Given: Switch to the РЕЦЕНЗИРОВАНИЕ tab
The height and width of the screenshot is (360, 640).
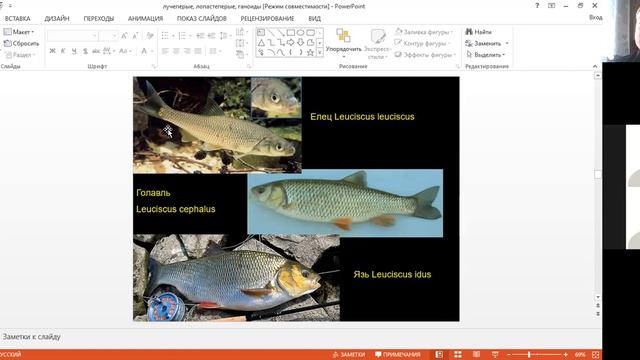Looking at the screenshot, I should [x=267, y=18].
